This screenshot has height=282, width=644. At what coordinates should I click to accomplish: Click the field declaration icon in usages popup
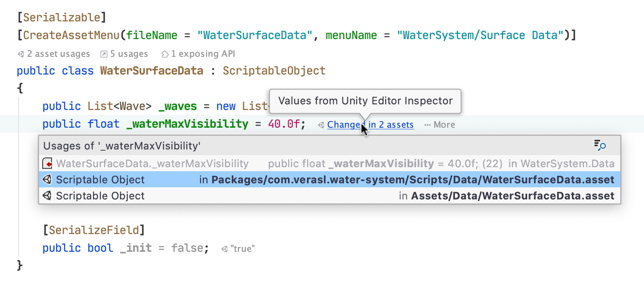click(47, 164)
